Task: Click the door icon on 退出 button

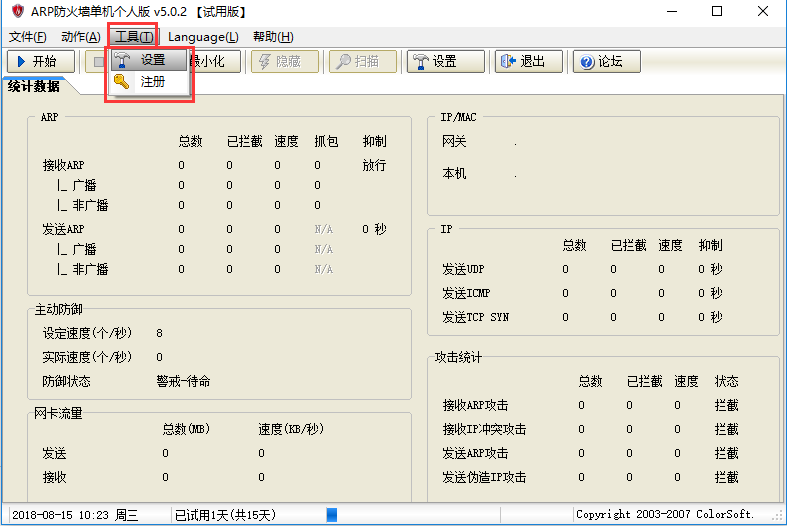Action: [x=508, y=61]
